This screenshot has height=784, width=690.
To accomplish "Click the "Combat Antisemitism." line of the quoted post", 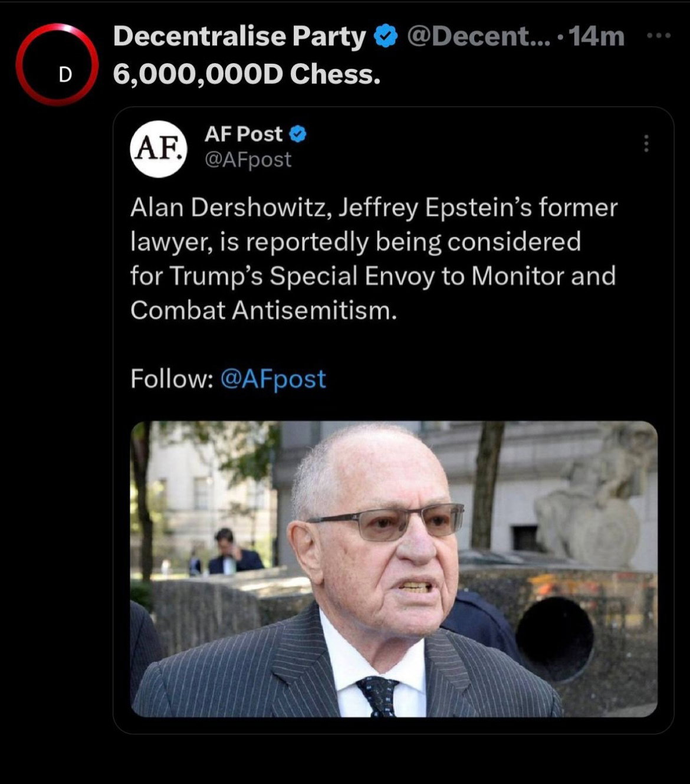I will (x=264, y=310).
